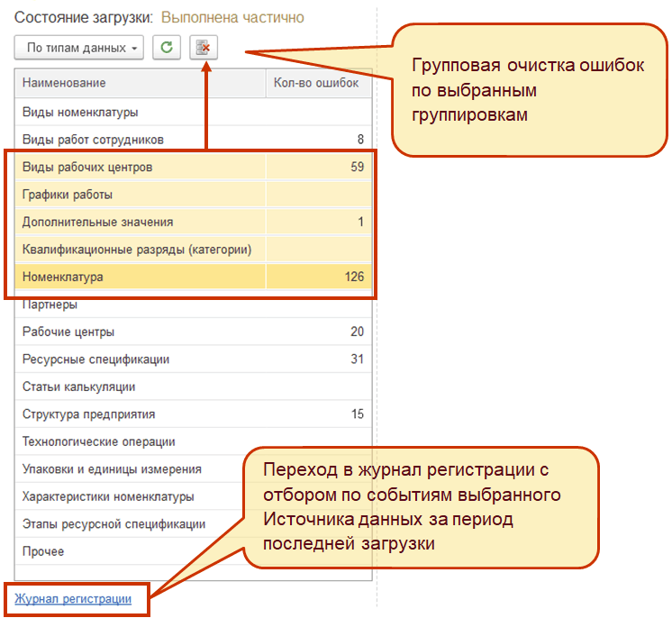This screenshot has height=618, width=672.
Task: Select the "Дополнительные значения" row
Action: (194, 222)
